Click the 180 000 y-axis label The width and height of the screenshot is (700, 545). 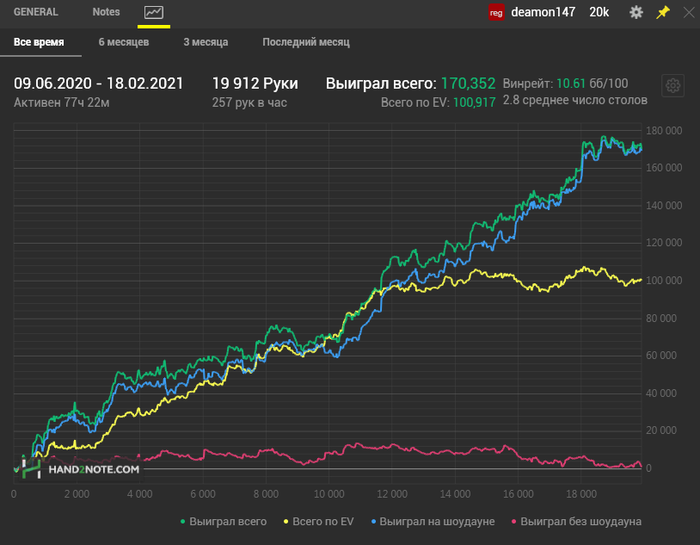pos(664,131)
